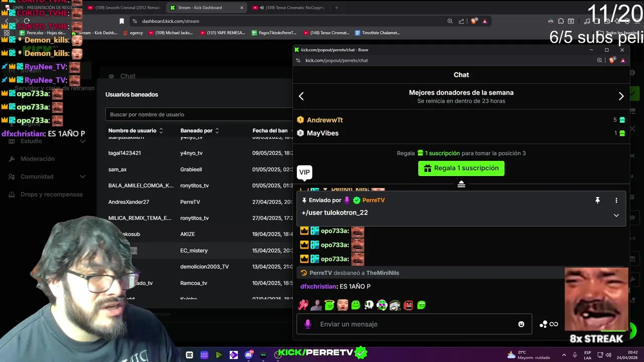This screenshot has height=362, width=644.
Task: Open a new browser tab
Action: pyautogui.click(x=337, y=8)
